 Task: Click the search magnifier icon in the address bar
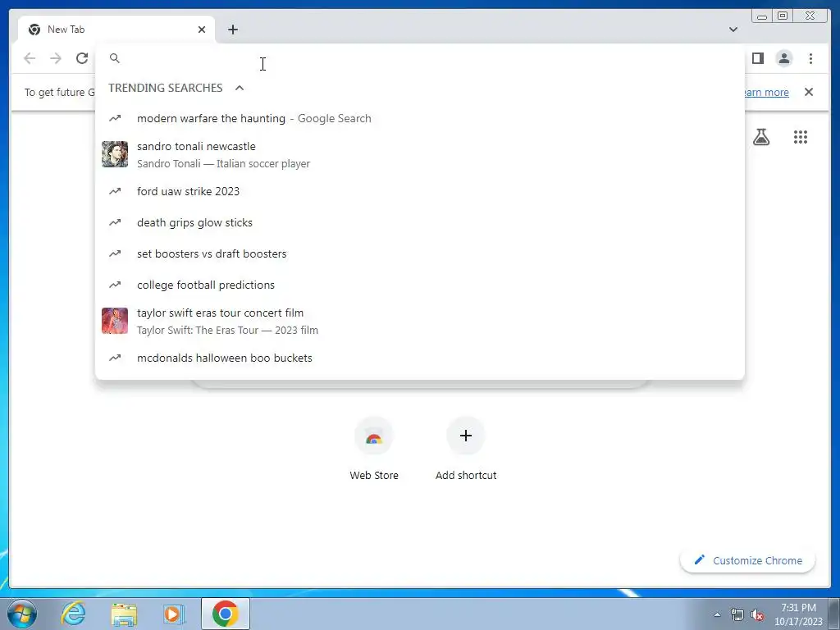[115, 58]
